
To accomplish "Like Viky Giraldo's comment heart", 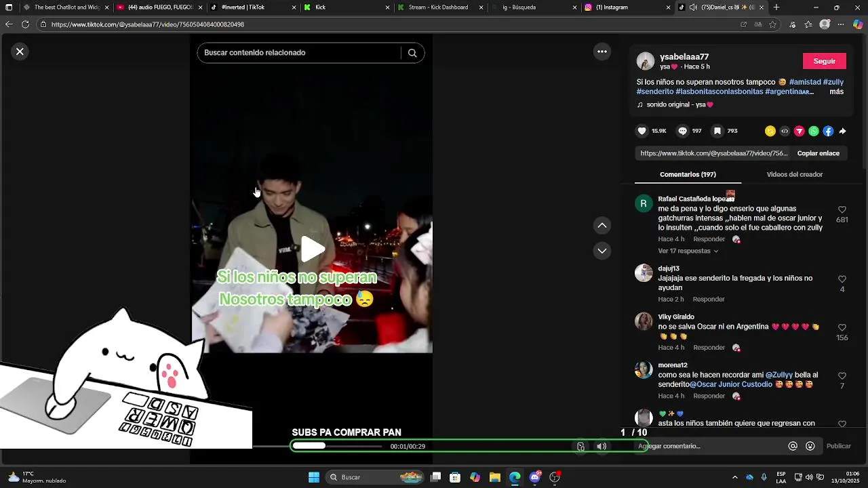I will click(x=842, y=327).
